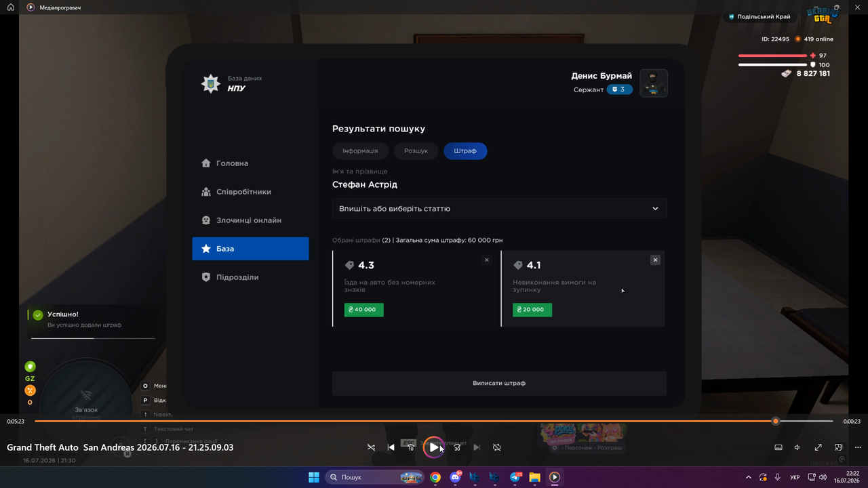Click the officer avatar thumbnail

point(654,83)
